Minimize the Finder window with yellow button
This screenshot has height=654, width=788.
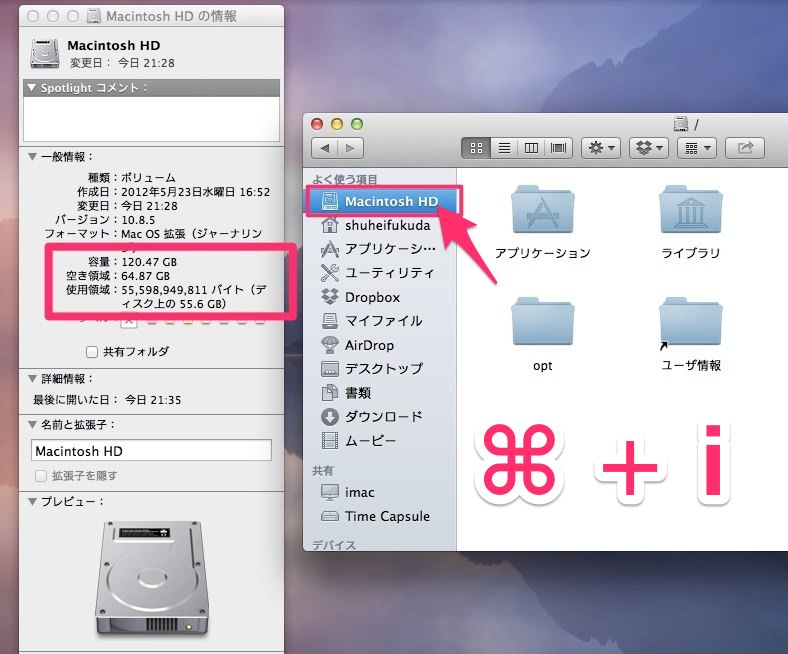(337, 124)
